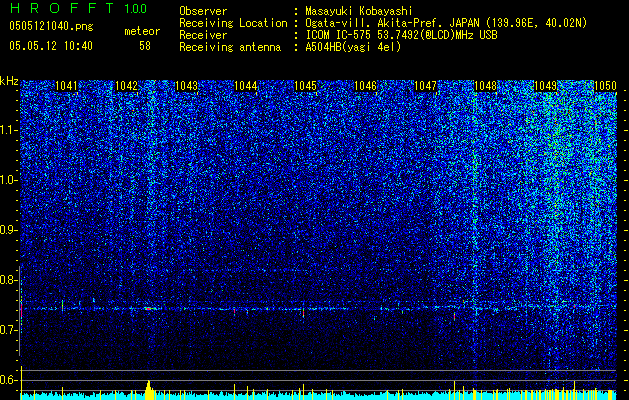The width and height of the screenshot is (629, 400).
Task: Click the date stamp 05.05.12 10:40
Action: (x=51, y=46)
